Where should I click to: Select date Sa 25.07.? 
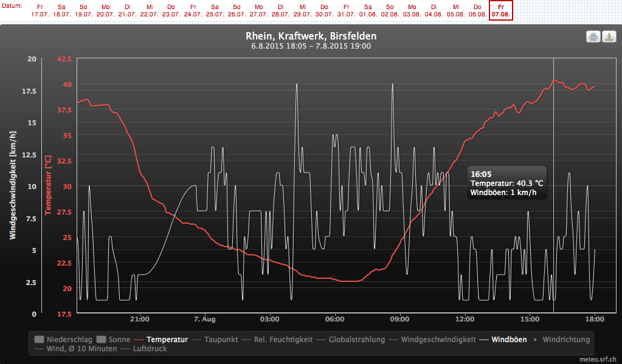pyautogui.click(x=215, y=10)
